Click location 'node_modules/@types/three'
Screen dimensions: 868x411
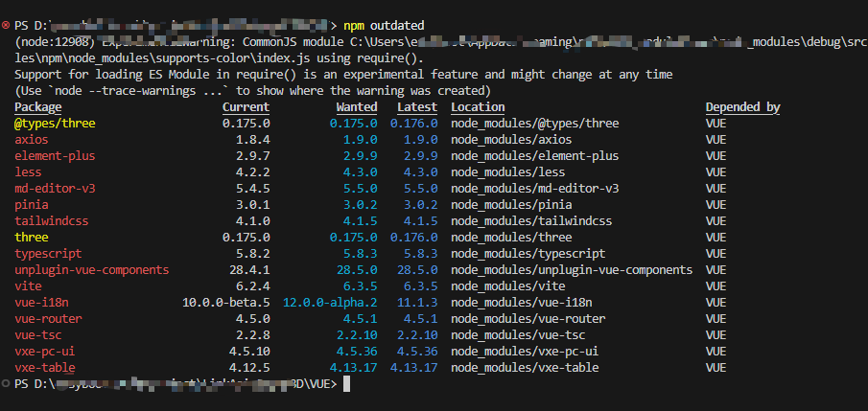pyautogui.click(x=535, y=124)
